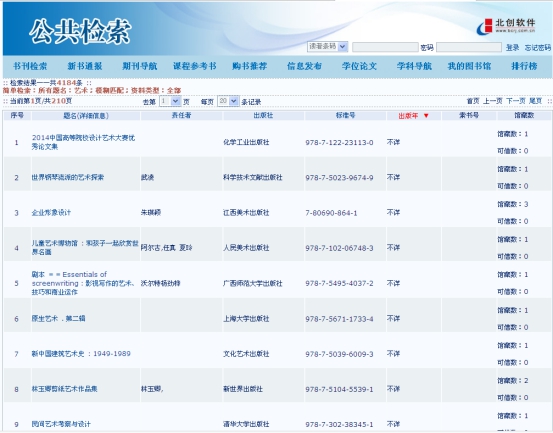Jump to the 尾页 last page link
This screenshot has height=433, width=553.
pos(535,101)
